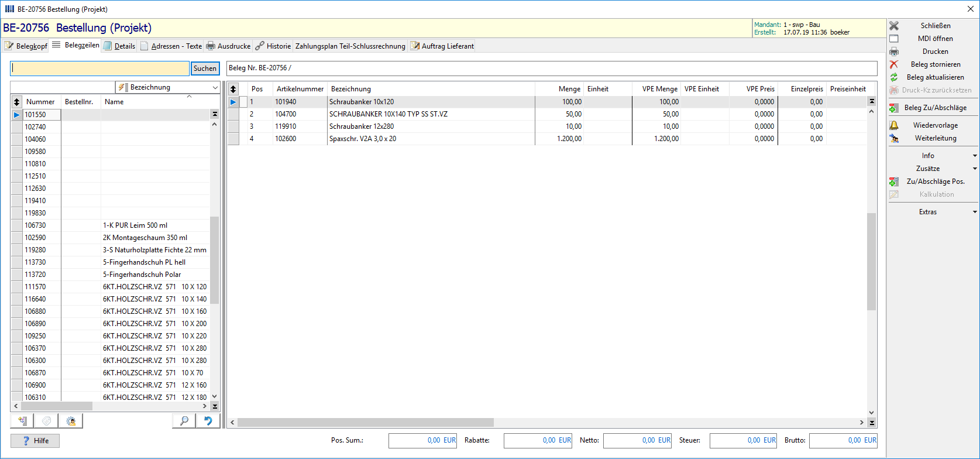Click the Beleg Nr. BE-20756 text field
The height and width of the screenshot is (459, 980).
click(552, 68)
